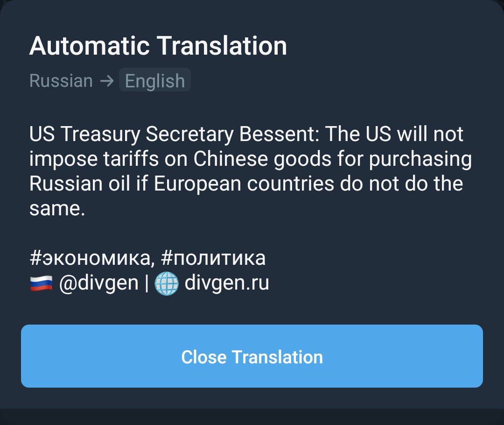Image resolution: width=504 pixels, height=425 pixels.
Task: Click the final word same. in the text
Action: [57, 209]
